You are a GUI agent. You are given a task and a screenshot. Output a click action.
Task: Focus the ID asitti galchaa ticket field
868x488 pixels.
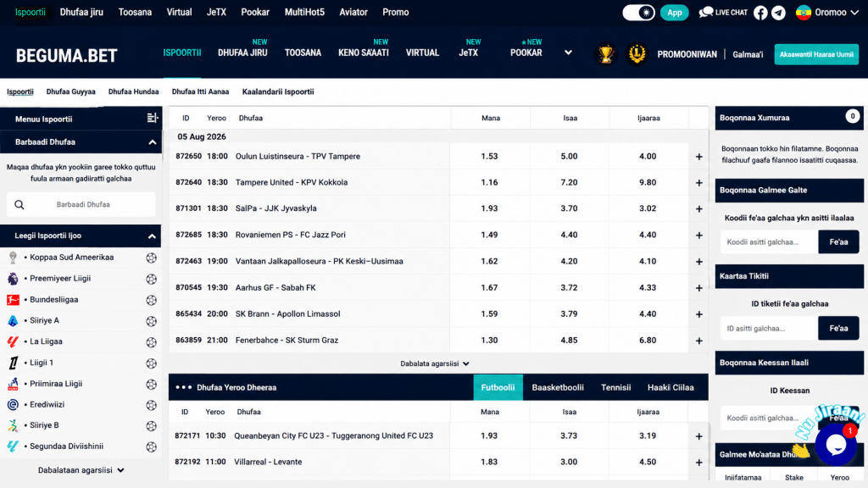(770, 328)
